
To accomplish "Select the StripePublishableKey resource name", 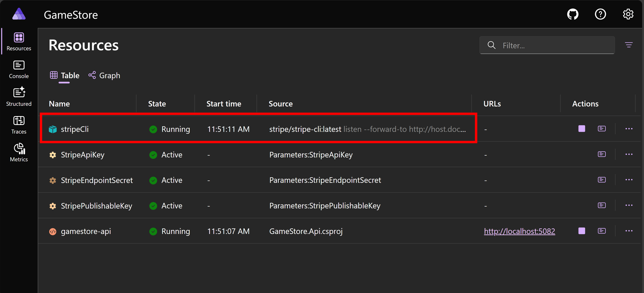I will [96, 206].
